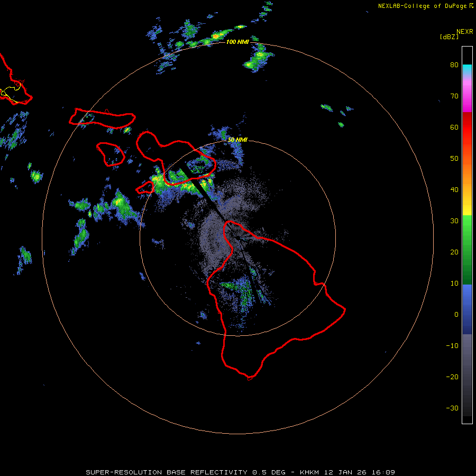Pick the cyan top segment of the color bar
476x476 pixels.
467,69
